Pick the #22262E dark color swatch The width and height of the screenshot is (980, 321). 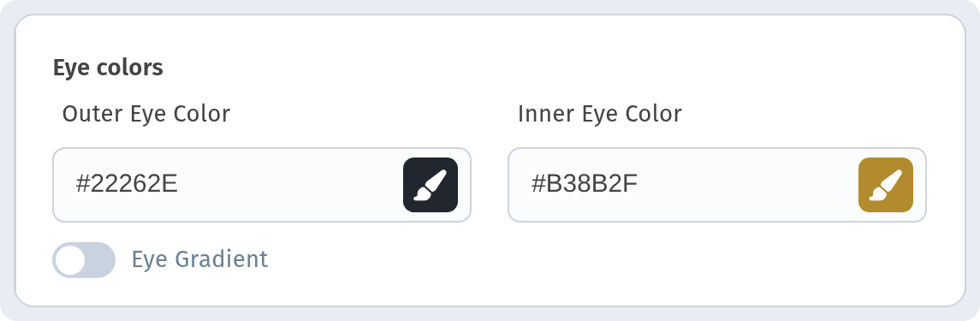tap(430, 185)
